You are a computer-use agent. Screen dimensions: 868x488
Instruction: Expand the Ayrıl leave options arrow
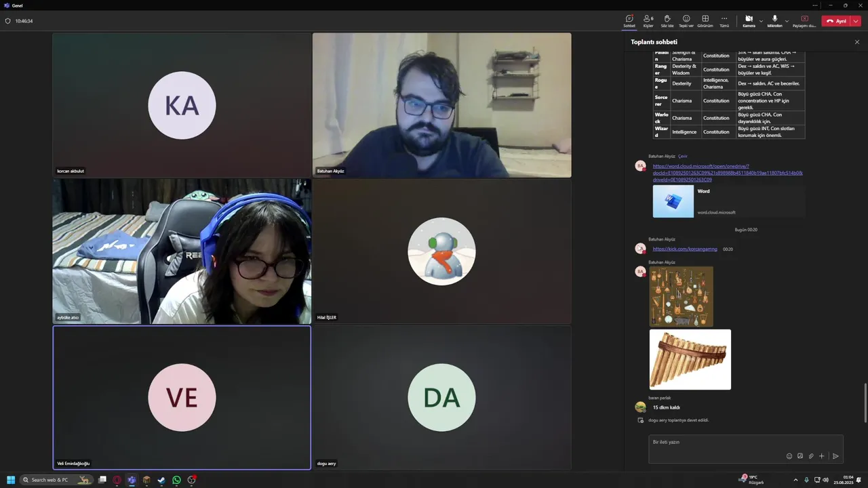[x=856, y=21]
